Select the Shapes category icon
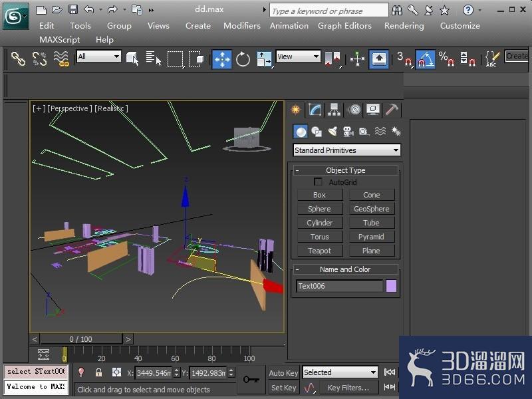The image size is (532, 399). 317,131
